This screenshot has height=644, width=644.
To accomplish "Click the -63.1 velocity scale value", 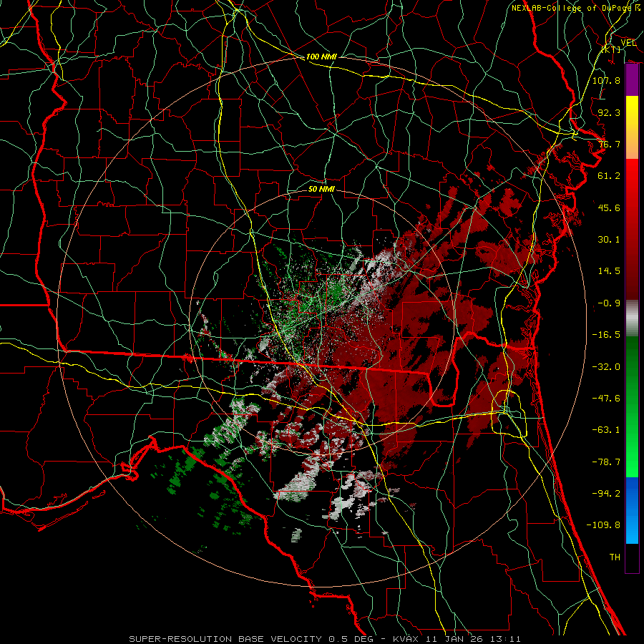I will coord(606,430).
